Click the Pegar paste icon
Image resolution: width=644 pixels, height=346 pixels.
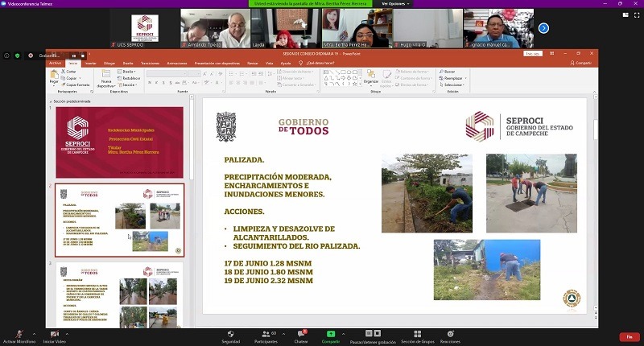(54, 75)
